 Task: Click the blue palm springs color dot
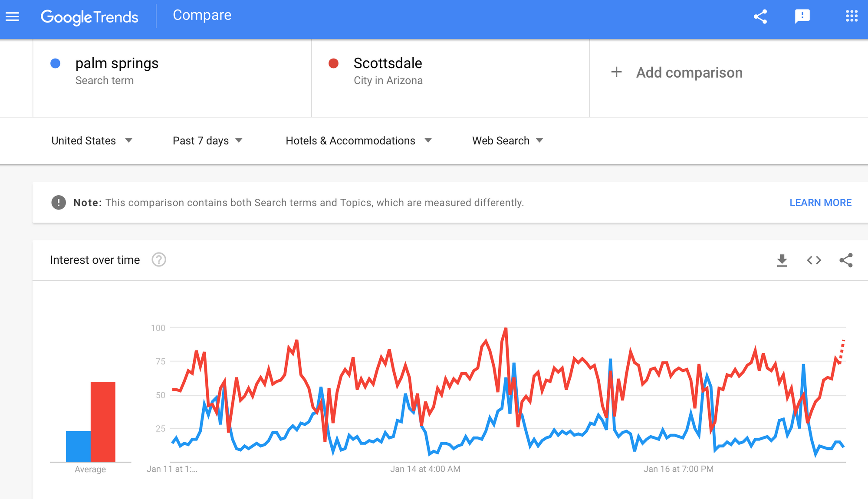coord(56,64)
